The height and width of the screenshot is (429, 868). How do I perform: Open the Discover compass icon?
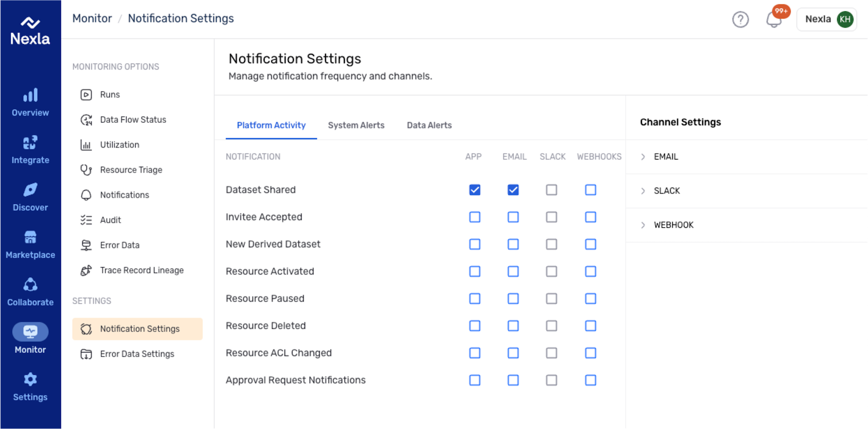[x=30, y=190]
